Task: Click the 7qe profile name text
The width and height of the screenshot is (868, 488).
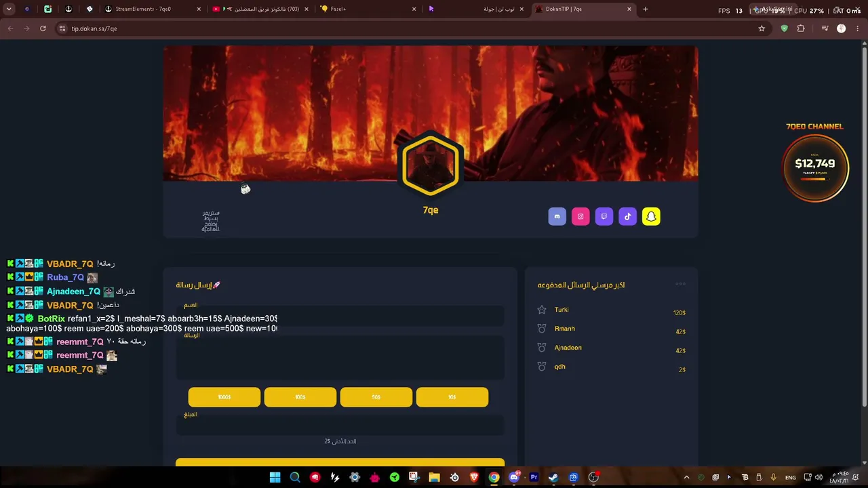Action: tap(431, 210)
